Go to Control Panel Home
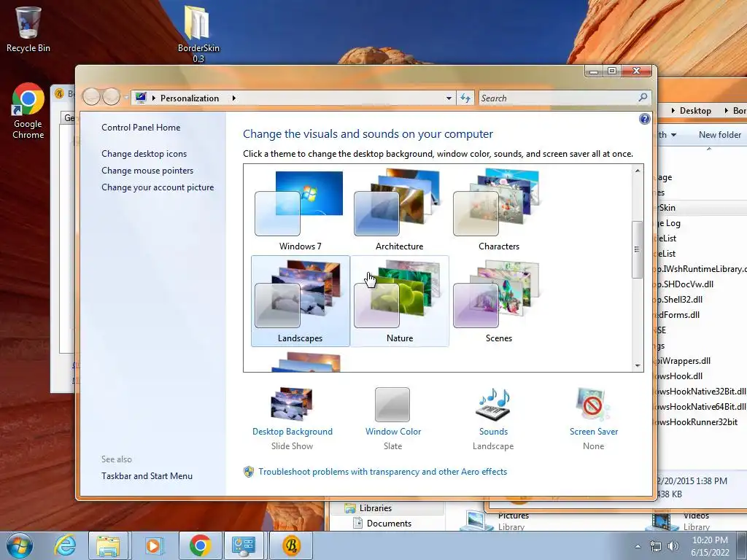 coord(141,127)
